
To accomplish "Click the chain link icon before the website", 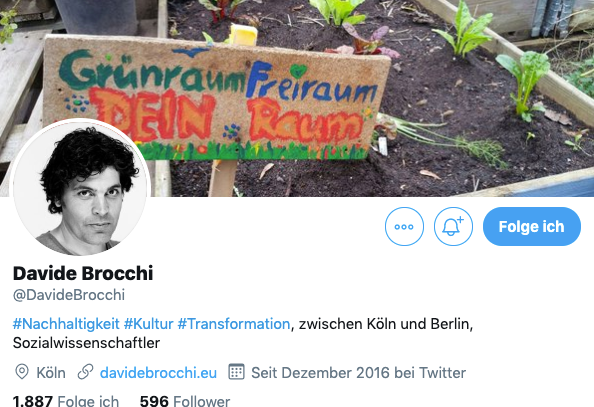I will tap(85, 372).
